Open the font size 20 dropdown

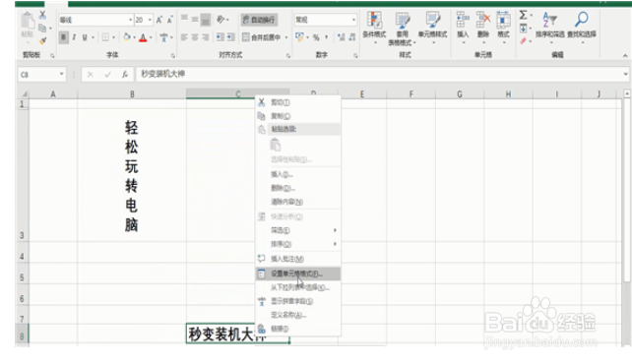click(150, 20)
